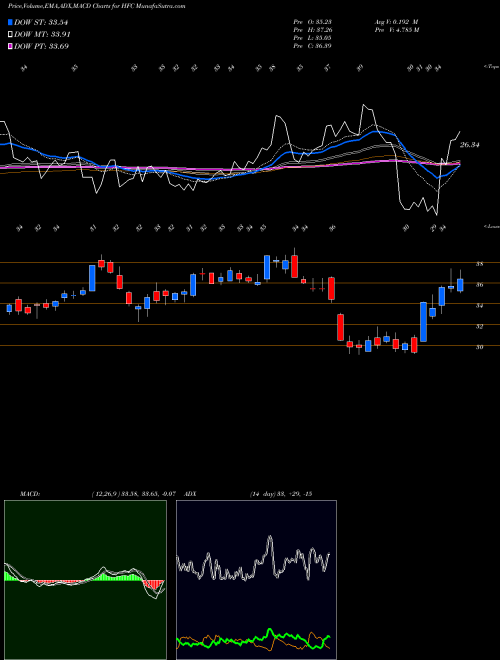Click ADX values '(14 day) 33, +29, -15'
The width and height of the screenshot is (500, 660).
281,494
